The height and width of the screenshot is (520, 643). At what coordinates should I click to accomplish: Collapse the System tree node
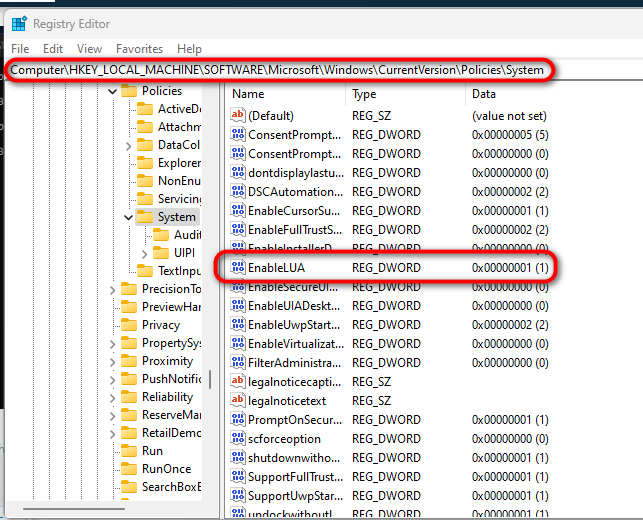click(128, 217)
